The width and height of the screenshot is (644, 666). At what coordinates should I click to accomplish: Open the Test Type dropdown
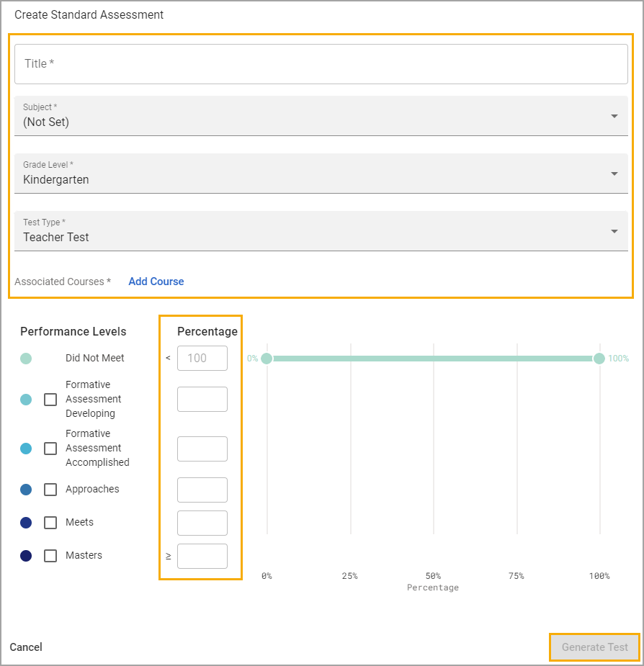pyautogui.click(x=321, y=231)
